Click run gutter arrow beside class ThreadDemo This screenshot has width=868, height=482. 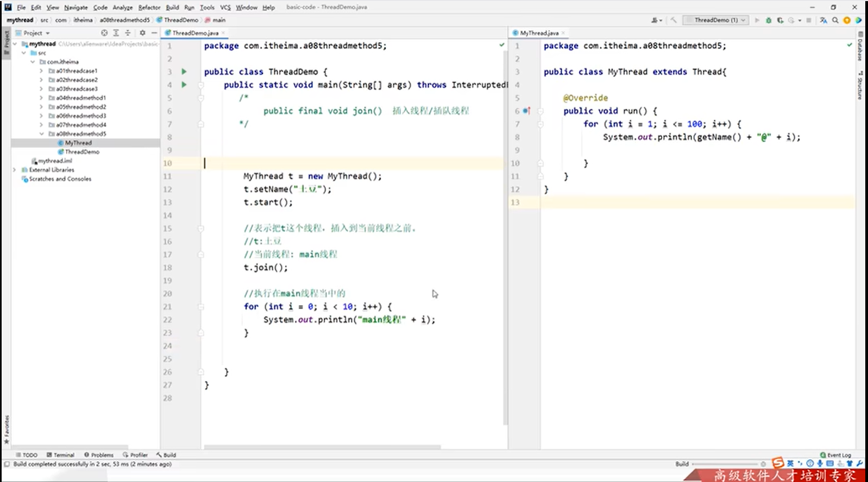[184, 72]
